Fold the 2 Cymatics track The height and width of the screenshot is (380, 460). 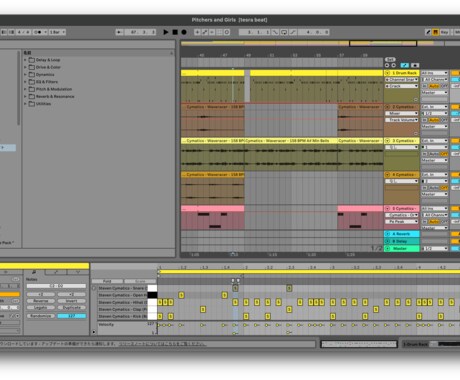coord(388,107)
